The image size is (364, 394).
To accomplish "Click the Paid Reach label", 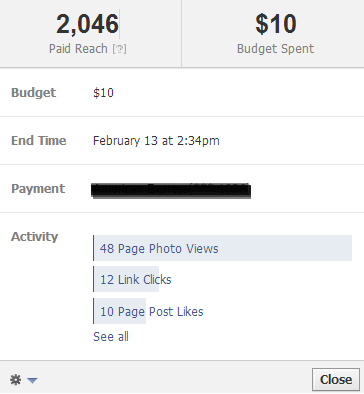I will click(x=78, y=49).
